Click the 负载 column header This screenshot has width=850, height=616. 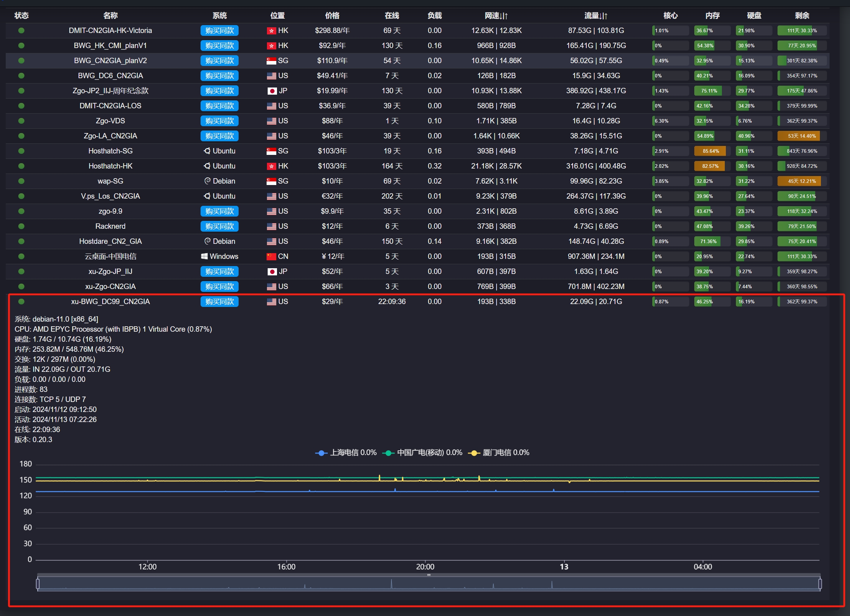(x=435, y=15)
